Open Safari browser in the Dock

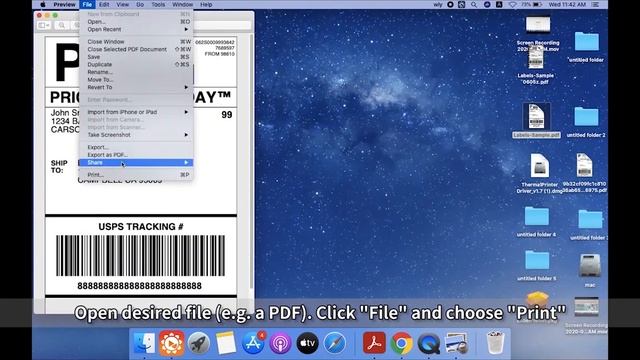tap(335, 343)
